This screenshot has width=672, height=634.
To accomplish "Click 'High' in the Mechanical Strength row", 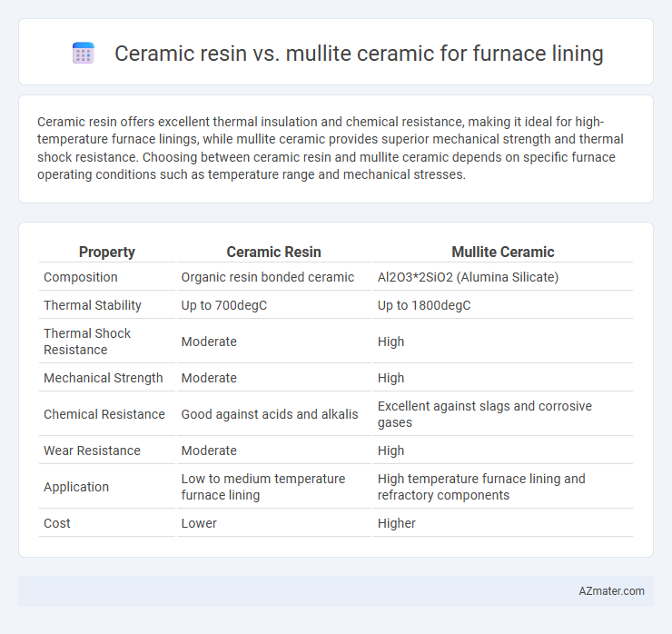I will [390, 378].
